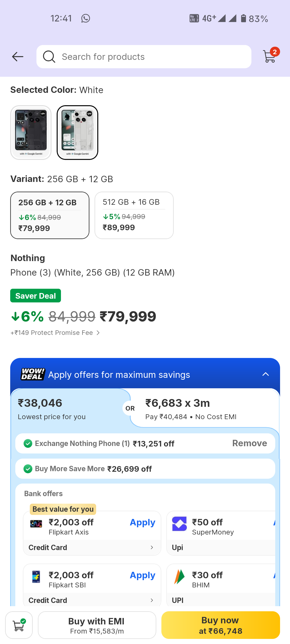Screen dimensions: 290x644
Task: Tap the SuperMoney UPI logo
Action: [x=179, y=524]
